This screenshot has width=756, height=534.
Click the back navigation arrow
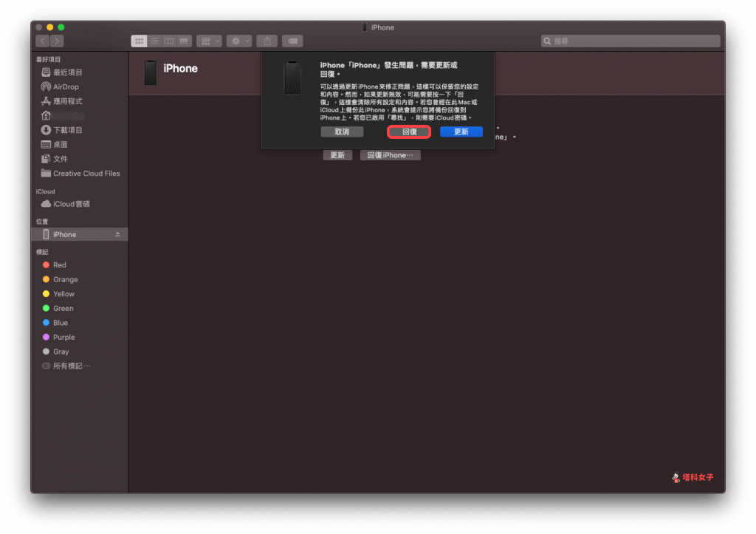coord(42,41)
